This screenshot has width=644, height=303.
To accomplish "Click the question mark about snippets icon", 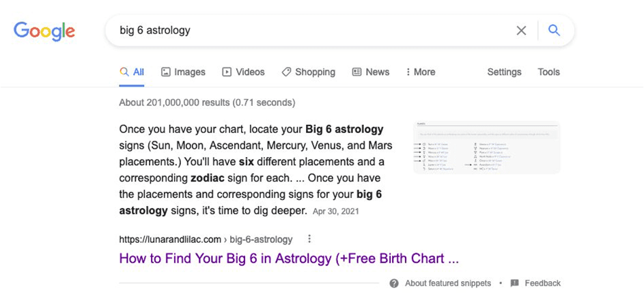I will (x=394, y=283).
